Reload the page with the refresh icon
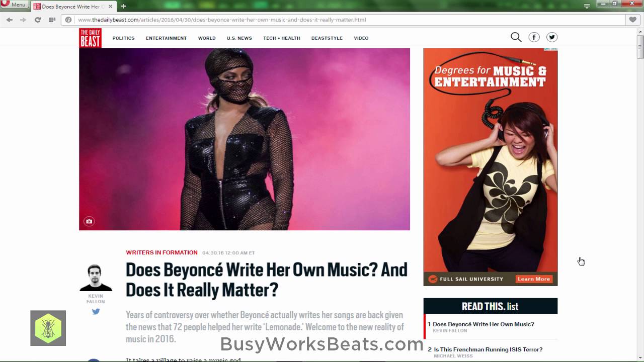 37,20
